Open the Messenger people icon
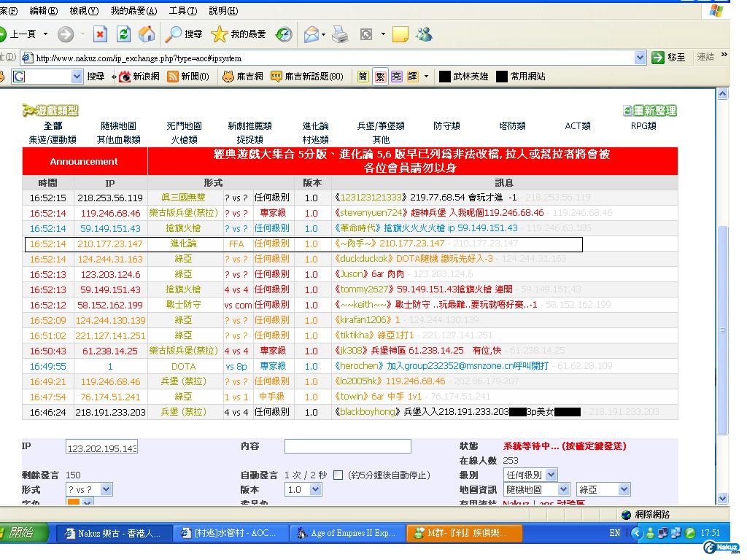The width and height of the screenshot is (747, 560). [x=424, y=34]
